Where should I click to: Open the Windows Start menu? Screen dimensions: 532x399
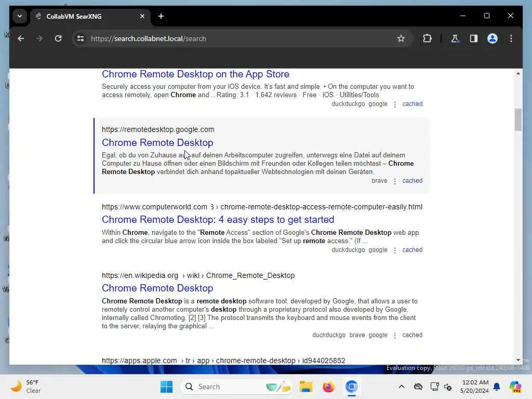[x=166, y=387]
